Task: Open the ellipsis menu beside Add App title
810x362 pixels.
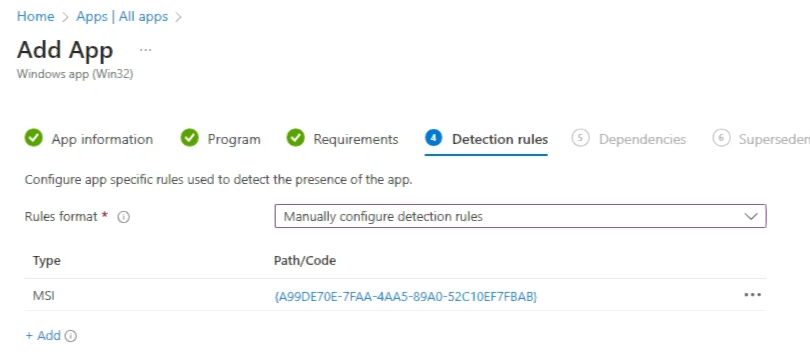Action: coord(146,50)
